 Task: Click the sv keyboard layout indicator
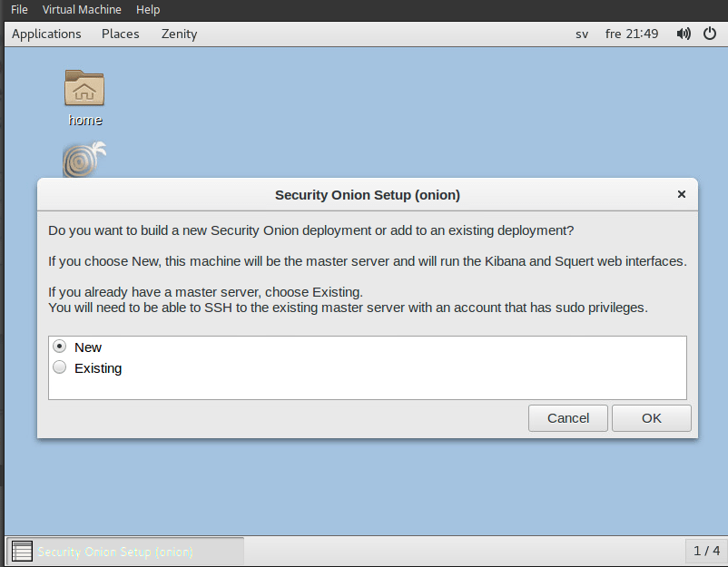(582, 34)
